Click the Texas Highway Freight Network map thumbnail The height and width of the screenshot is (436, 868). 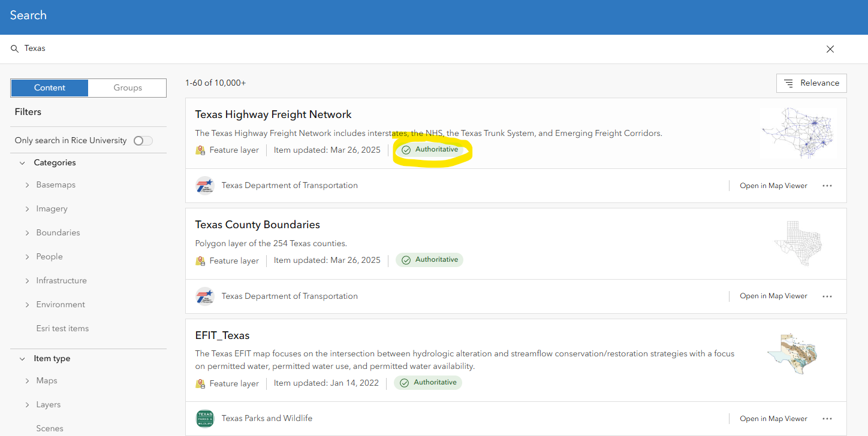pos(798,133)
